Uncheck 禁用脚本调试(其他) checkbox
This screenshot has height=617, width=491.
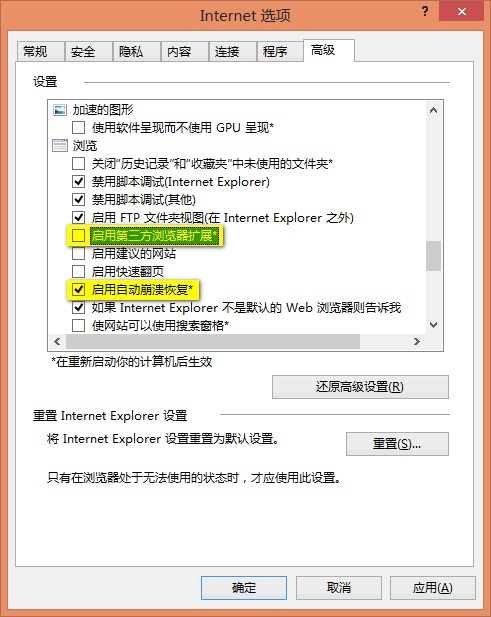(78, 200)
